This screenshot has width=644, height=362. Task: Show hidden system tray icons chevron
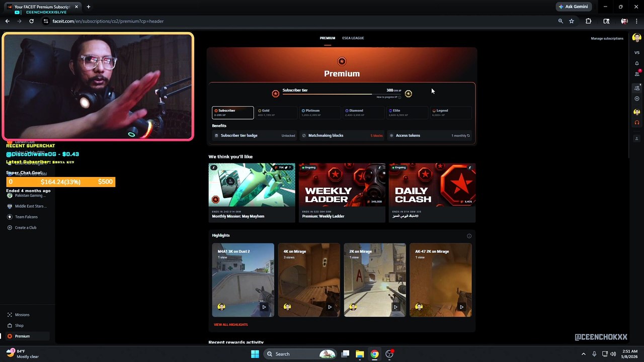click(584, 354)
